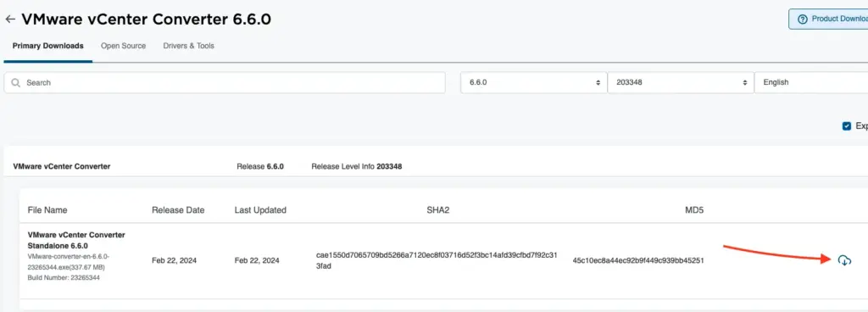This screenshot has height=312, width=868.
Task: Click the back arrow beside the page title
Action: (10, 19)
